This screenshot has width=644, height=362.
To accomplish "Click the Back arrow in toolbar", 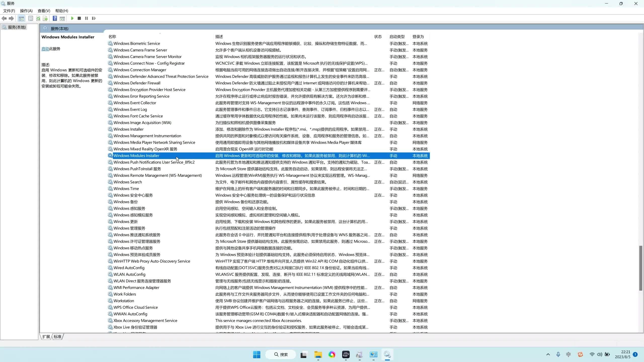I will click(4, 18).
